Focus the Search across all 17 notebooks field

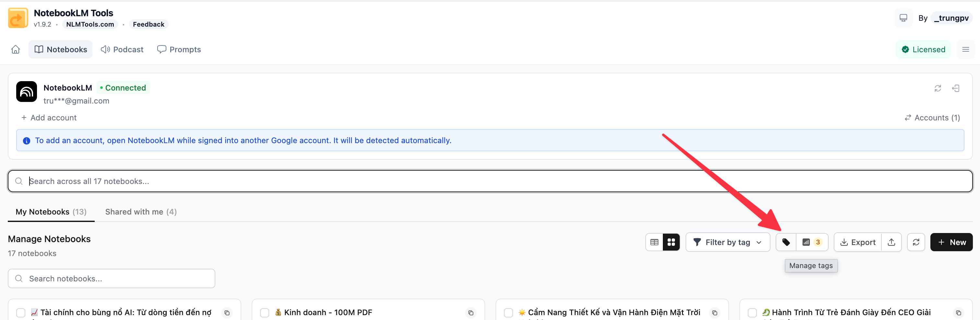[x=490, y=181]
